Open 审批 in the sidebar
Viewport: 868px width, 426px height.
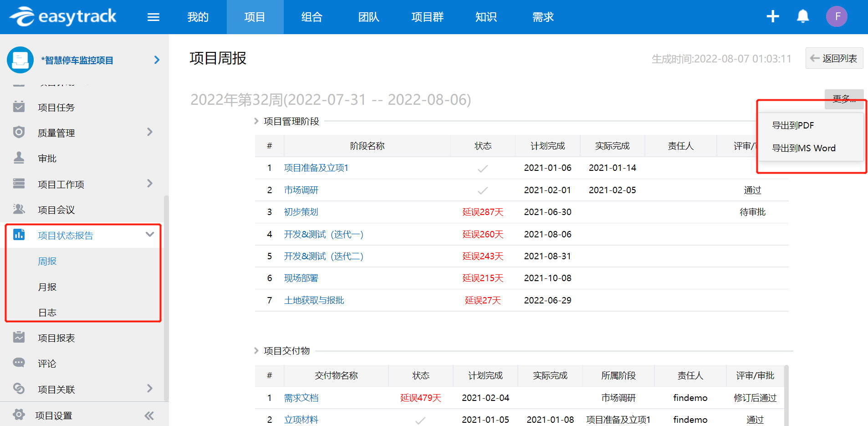tap(47, 159)
